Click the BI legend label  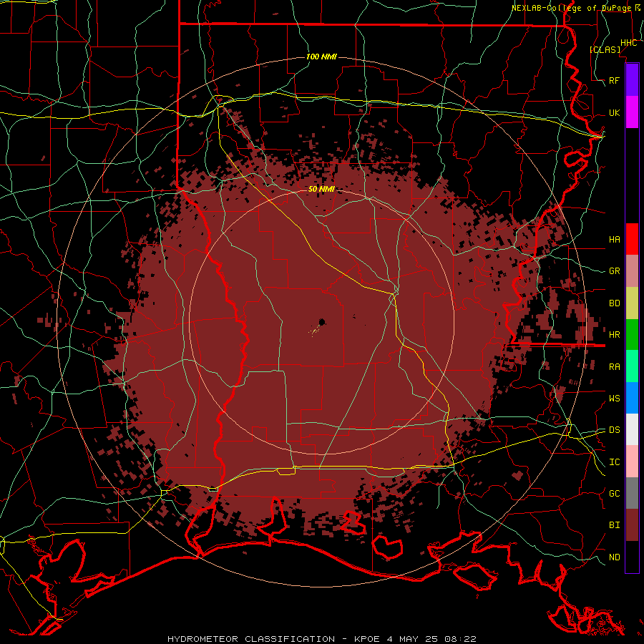click(614, 525)
